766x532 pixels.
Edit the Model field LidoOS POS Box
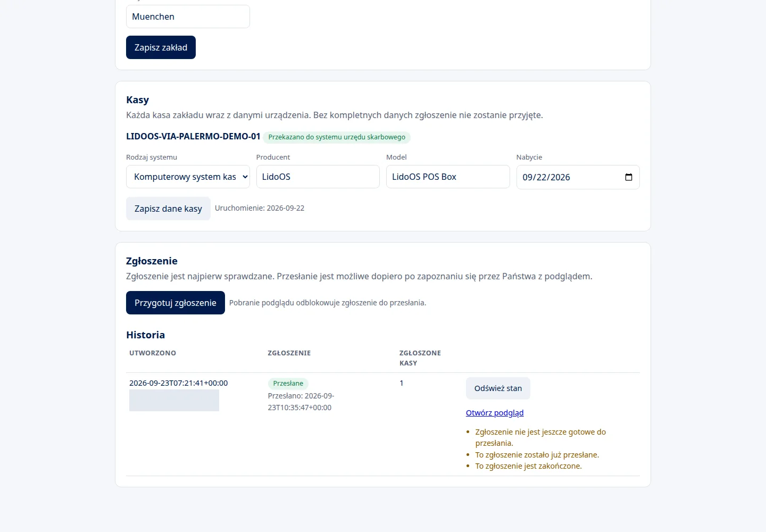click(448, 177)
